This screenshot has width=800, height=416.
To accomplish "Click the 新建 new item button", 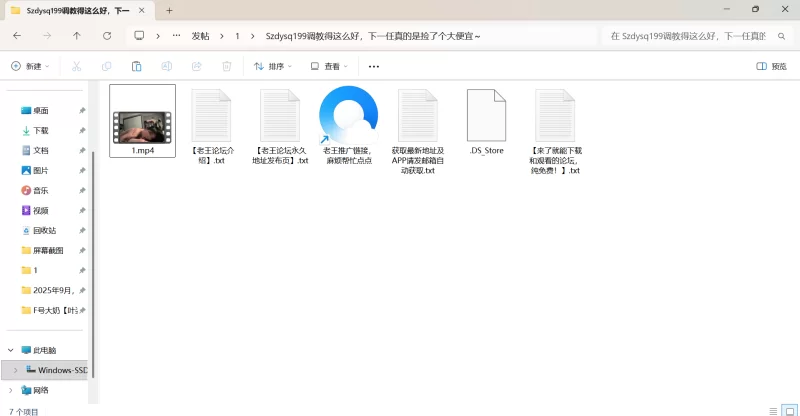I will click(x=30, y=66).
